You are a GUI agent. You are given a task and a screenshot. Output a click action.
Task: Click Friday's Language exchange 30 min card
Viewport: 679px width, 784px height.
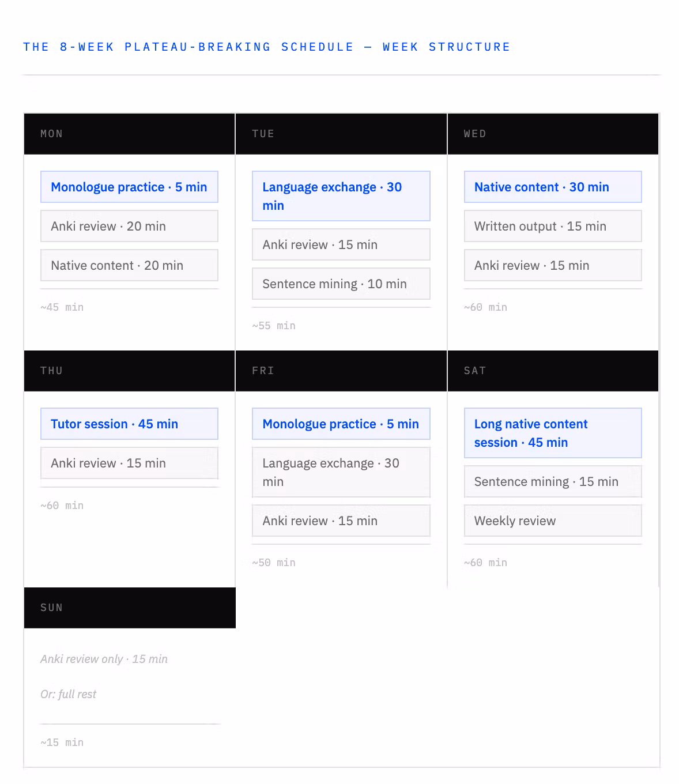click(x=341, y=472)
